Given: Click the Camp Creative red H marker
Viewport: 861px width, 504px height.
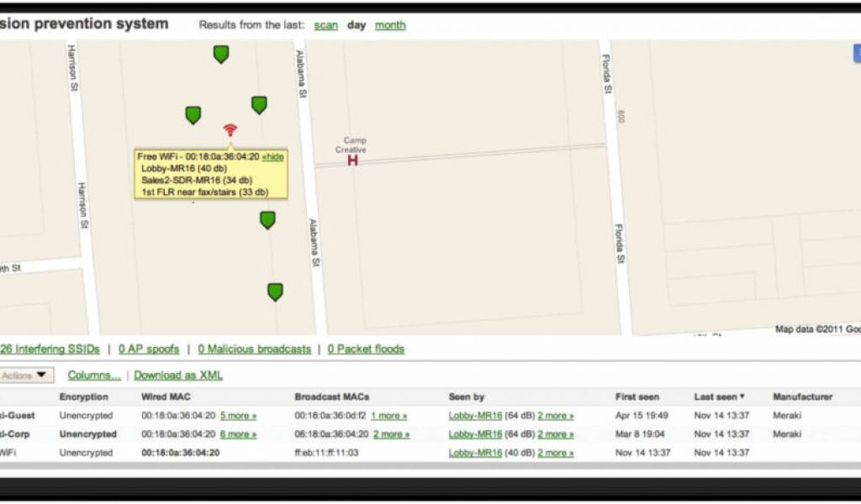Looking at the screenshot, I should click(x=353, y=160).
